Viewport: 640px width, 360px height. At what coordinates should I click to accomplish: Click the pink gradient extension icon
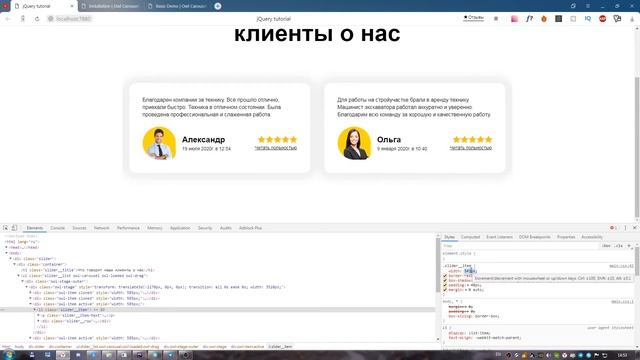(514, 19)
